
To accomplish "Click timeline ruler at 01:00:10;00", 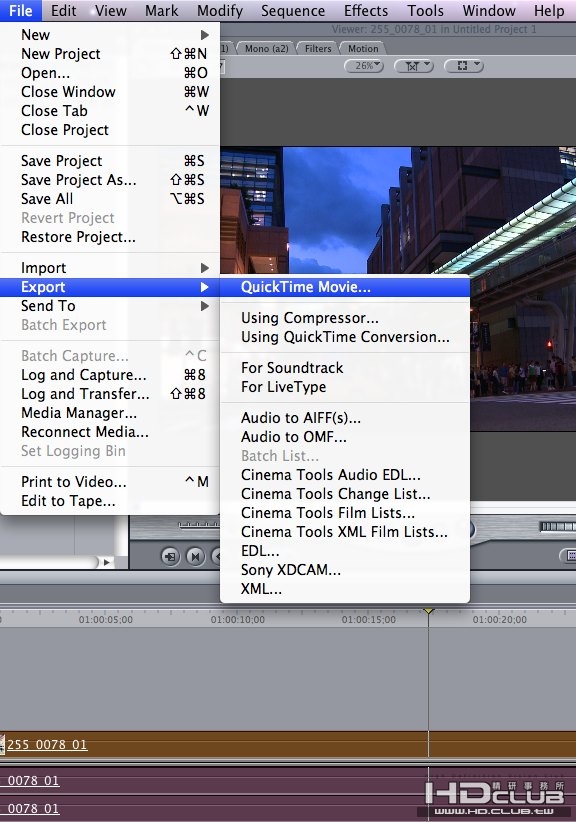I will (x=237, y=620).
